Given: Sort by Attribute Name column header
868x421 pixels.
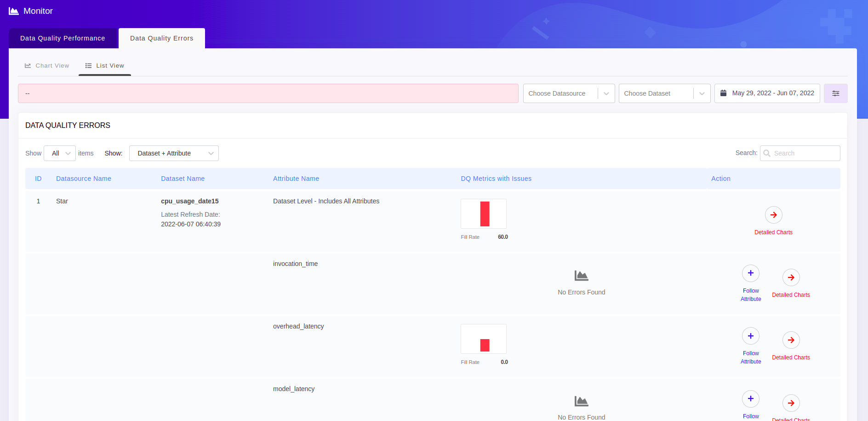Looking at the screenshot, I should [x=296, y=179].
